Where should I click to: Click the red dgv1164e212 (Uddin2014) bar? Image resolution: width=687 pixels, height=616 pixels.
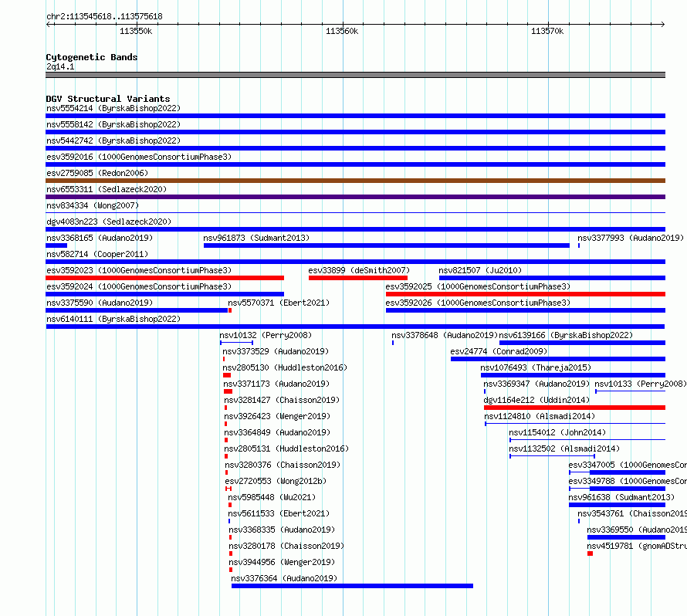[575, 408]
